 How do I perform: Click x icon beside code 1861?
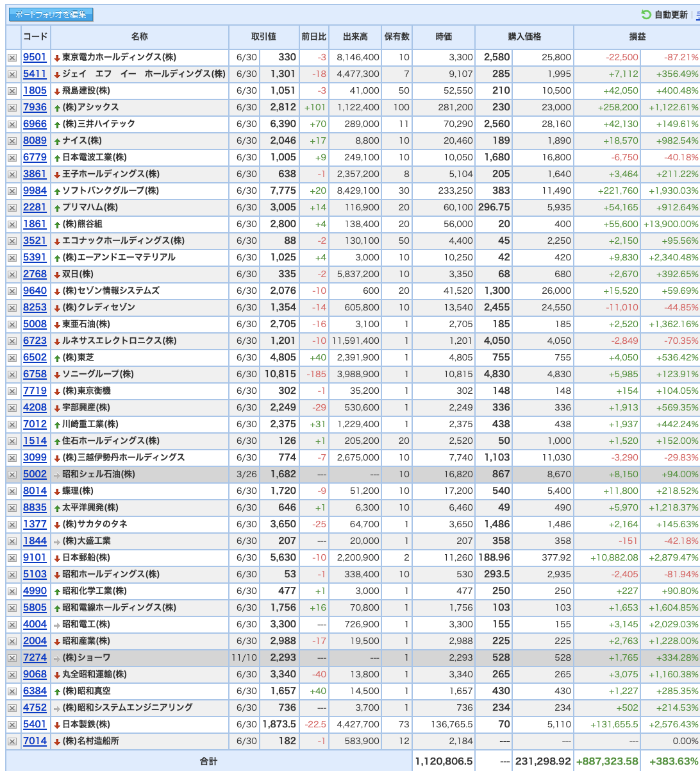pos(12,225)
